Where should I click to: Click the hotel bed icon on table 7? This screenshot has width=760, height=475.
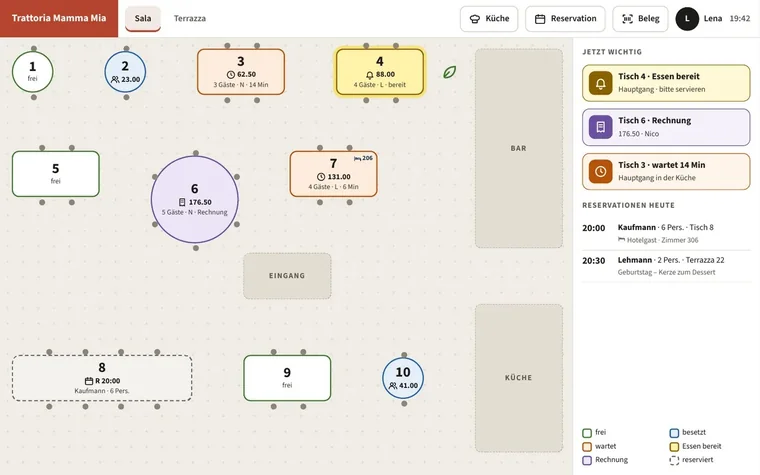[x=357, y=158]
